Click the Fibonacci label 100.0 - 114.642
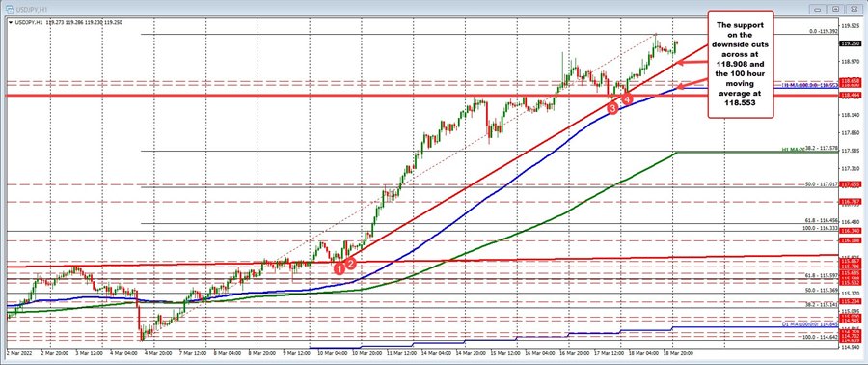 tap(822, 337)
